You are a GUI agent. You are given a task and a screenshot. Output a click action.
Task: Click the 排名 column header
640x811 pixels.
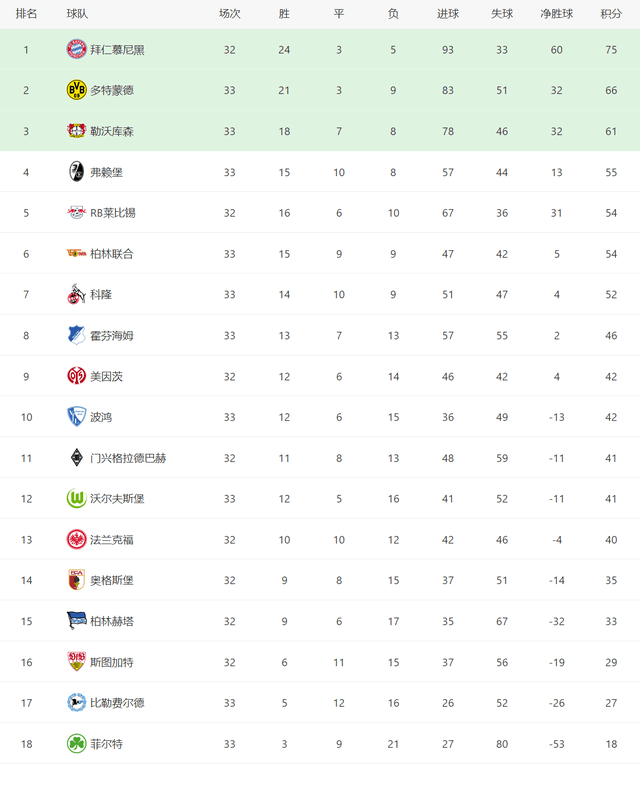[26, 14]
